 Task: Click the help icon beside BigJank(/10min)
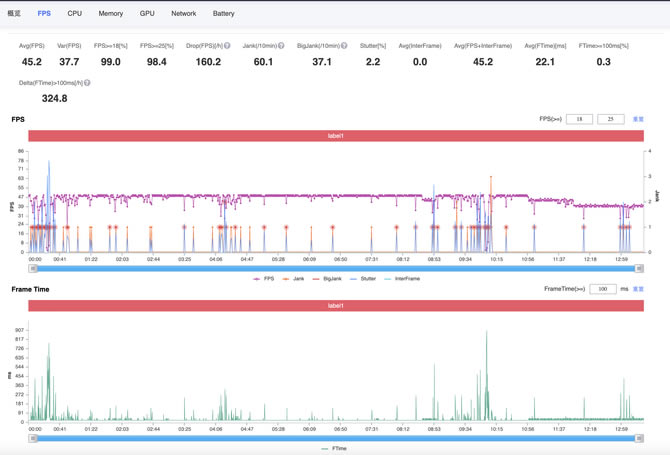344,46
